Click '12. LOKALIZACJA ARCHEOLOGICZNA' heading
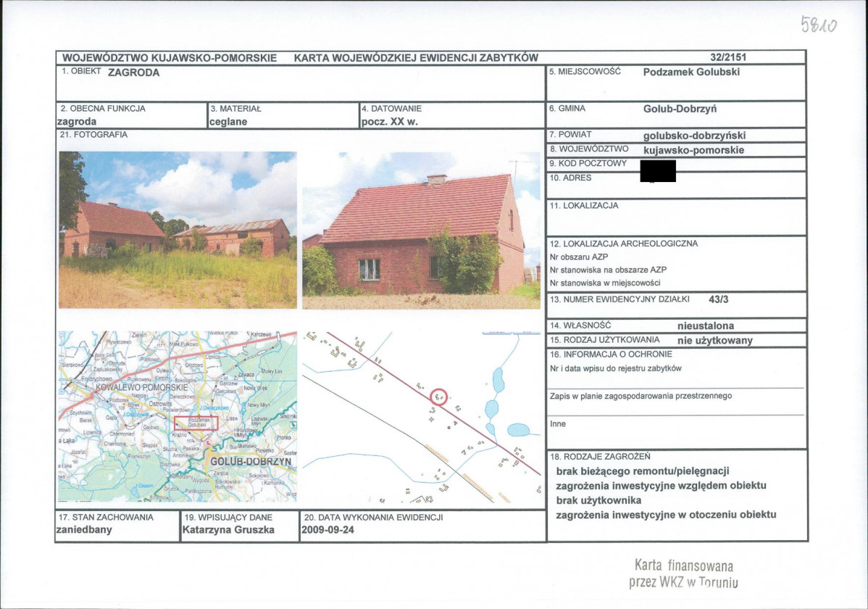 tap(623, 244)
